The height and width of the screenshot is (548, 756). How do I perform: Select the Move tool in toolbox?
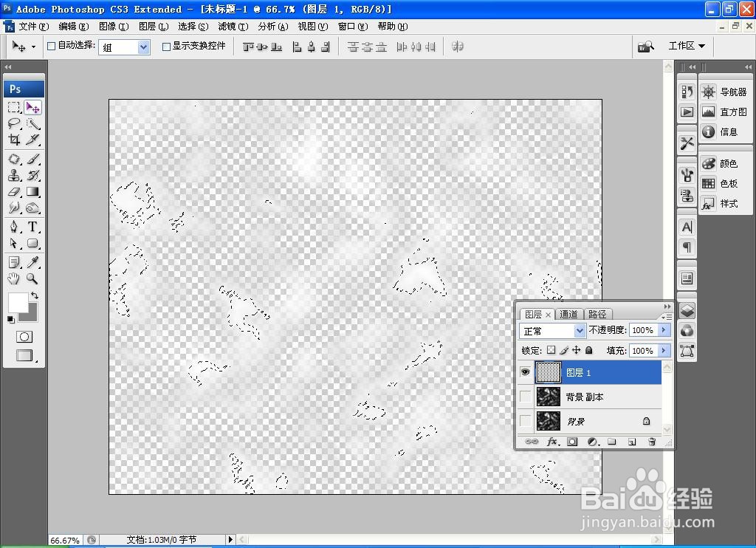click(x=32, y=107)
